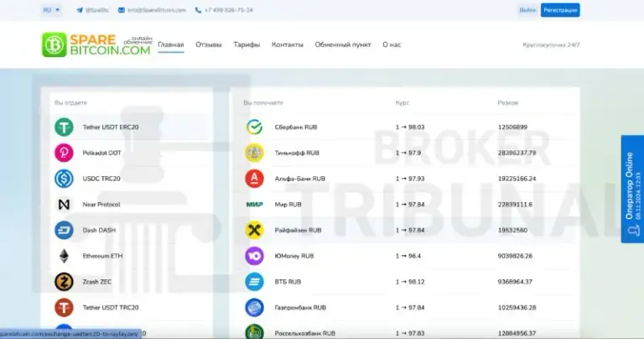Click the Тинькофф reserve 28396237.79

click(x=517, y=153)
